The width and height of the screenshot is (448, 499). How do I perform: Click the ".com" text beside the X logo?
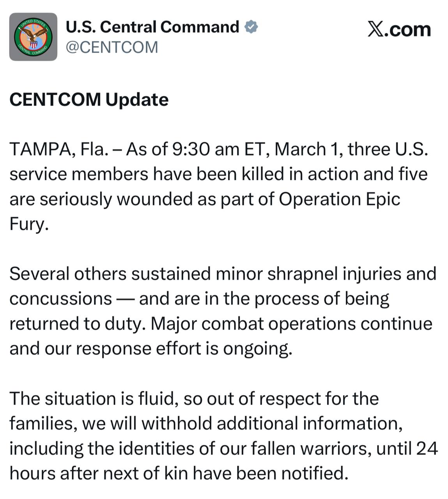407,30
